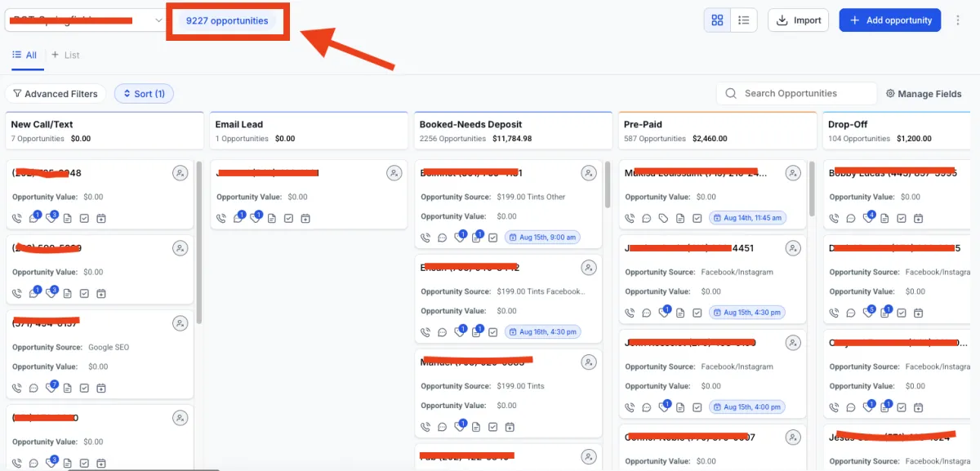Open the 4 tags on Bobby Lucas card
Screen dimensions: 980x471
(869, 217)
